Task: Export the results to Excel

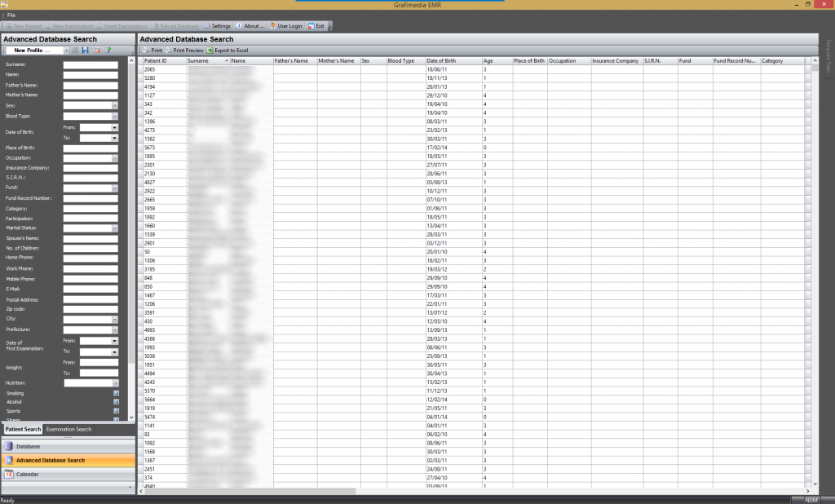Action: tap(228, 51)
